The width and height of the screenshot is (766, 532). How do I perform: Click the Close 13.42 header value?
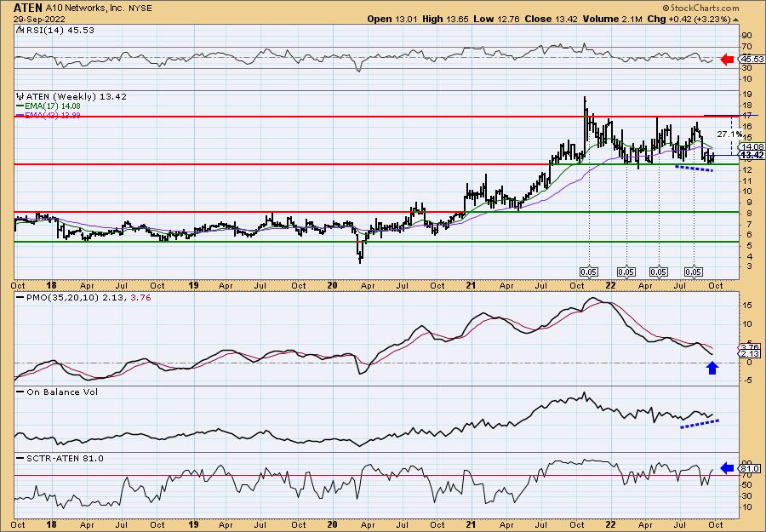(x=551, y=19)
